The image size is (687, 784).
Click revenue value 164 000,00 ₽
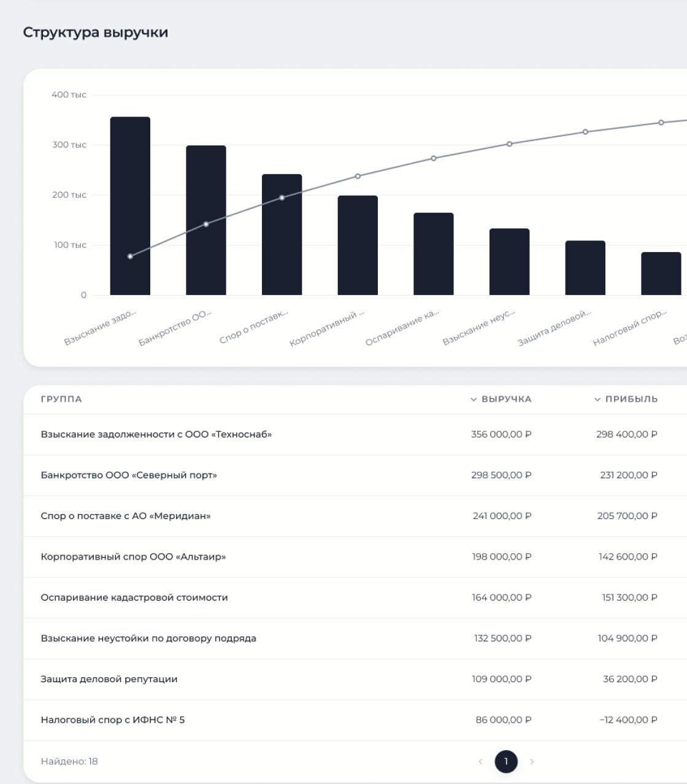(502, 598)
